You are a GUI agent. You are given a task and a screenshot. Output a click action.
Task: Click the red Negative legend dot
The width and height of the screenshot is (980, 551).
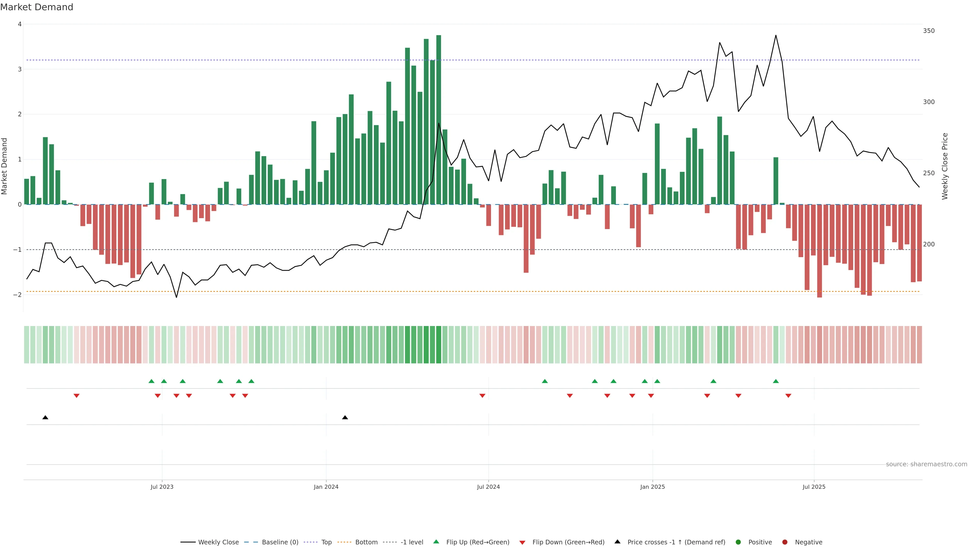[x=785, y=542]
